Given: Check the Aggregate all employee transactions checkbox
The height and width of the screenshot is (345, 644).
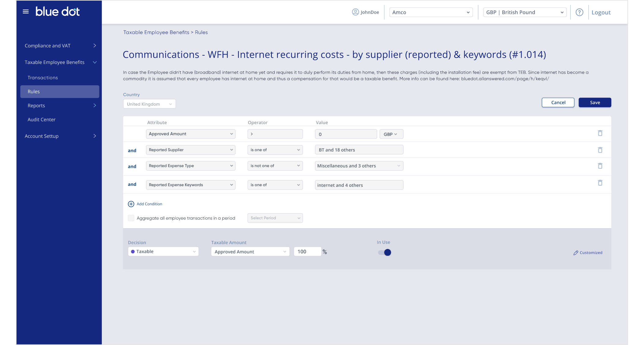Looking at the screenshot, I should click(x=131, y=218).
